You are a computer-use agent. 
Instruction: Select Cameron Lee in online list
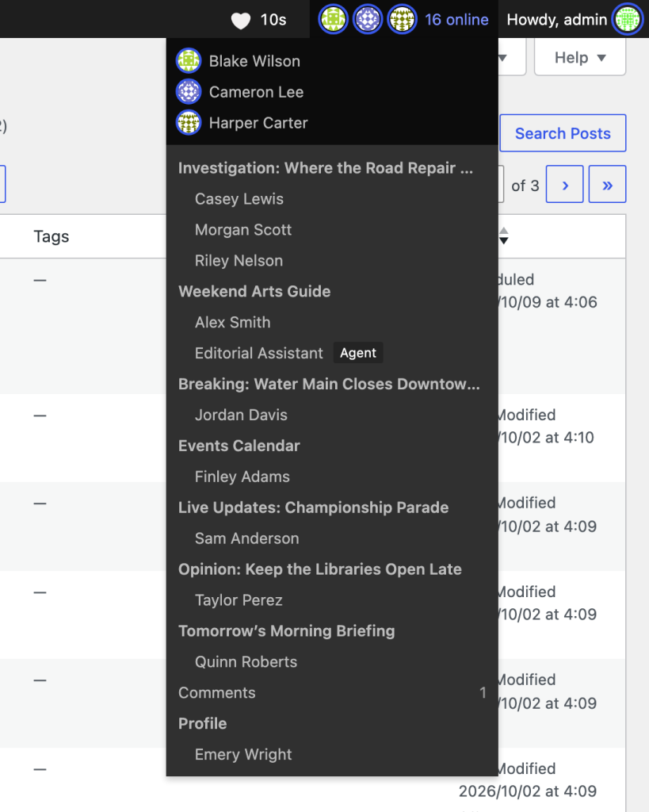256,92
